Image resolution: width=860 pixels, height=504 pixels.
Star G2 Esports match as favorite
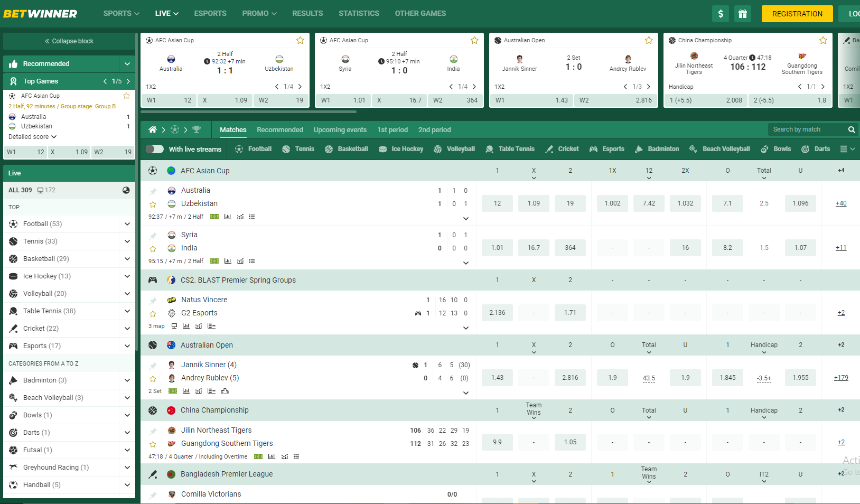[153, 314]
